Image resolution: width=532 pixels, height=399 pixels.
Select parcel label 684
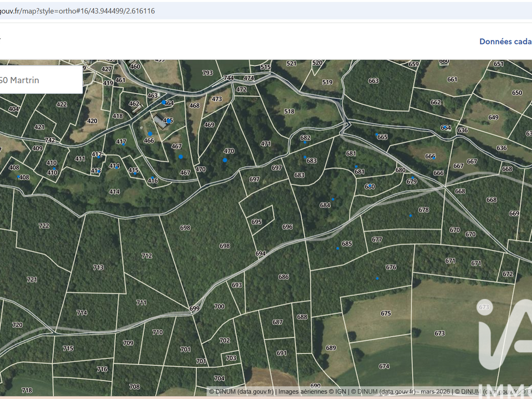click(325, 205)
